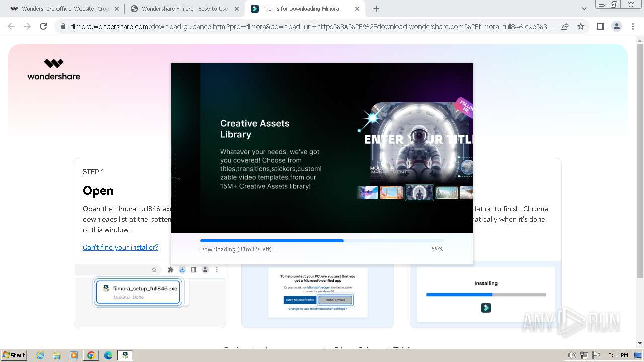This screenshot has width=644, height=362.
Task: Click the Wondershare logo
Action: coord(54,69)
